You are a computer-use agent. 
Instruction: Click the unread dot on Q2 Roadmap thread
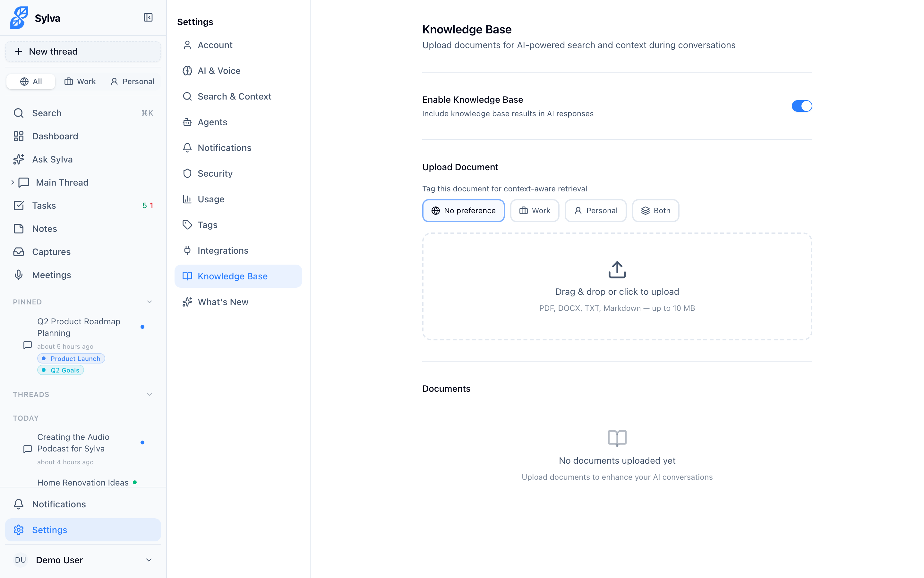pyautogui.click(x=142, y=327)
